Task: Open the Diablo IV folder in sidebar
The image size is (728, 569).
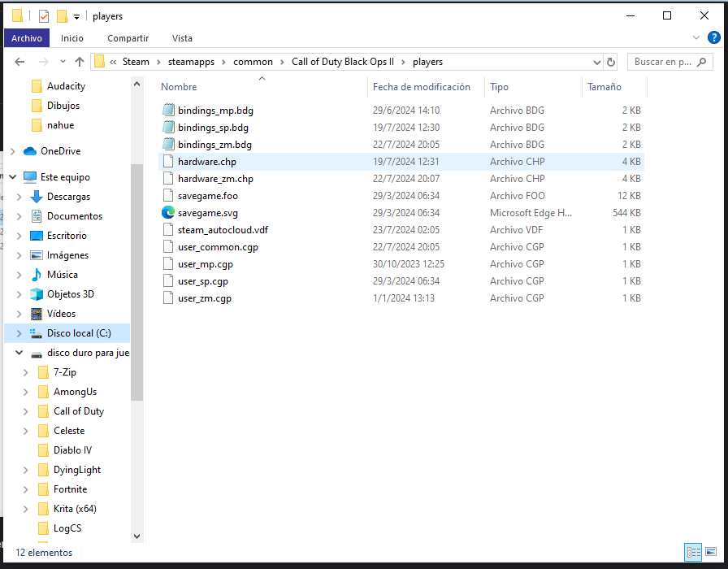Action: [x=65, y=450]
